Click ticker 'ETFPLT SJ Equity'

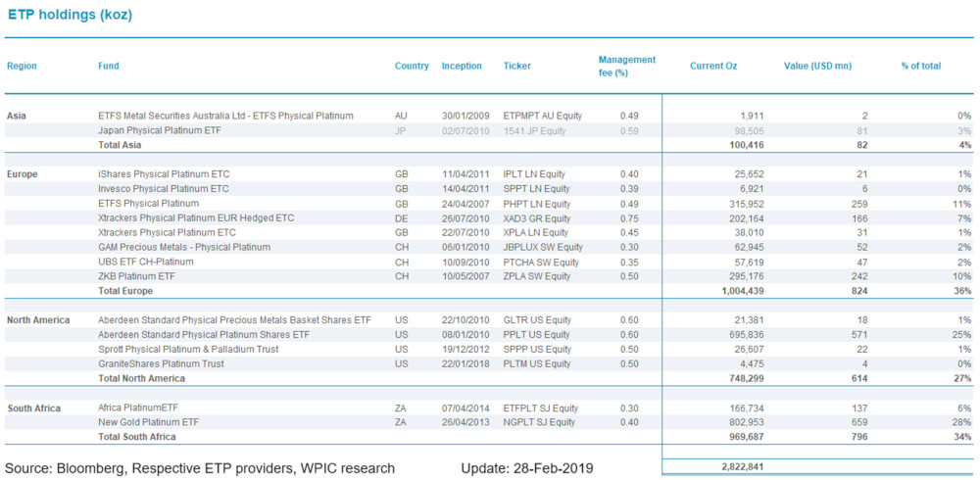click(541, 408)
